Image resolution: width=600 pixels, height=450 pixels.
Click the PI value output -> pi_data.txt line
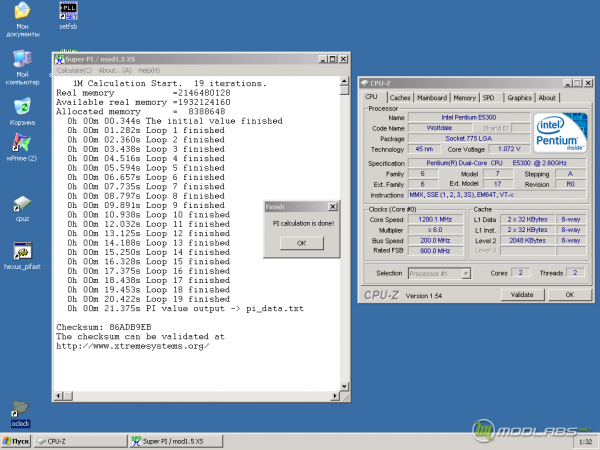click(x=186, y=308)
